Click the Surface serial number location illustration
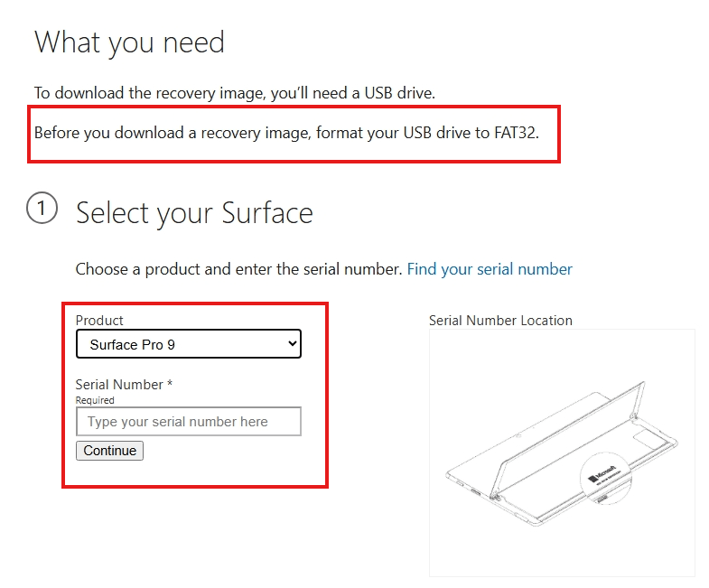 (x=562, y=453)
